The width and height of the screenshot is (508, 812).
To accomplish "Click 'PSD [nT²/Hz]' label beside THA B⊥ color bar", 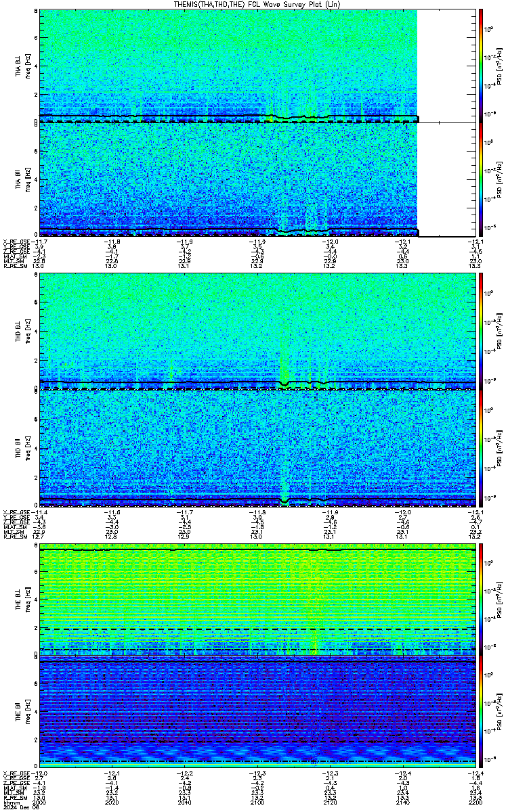I will pyautogui.click(x=498, y=65).
